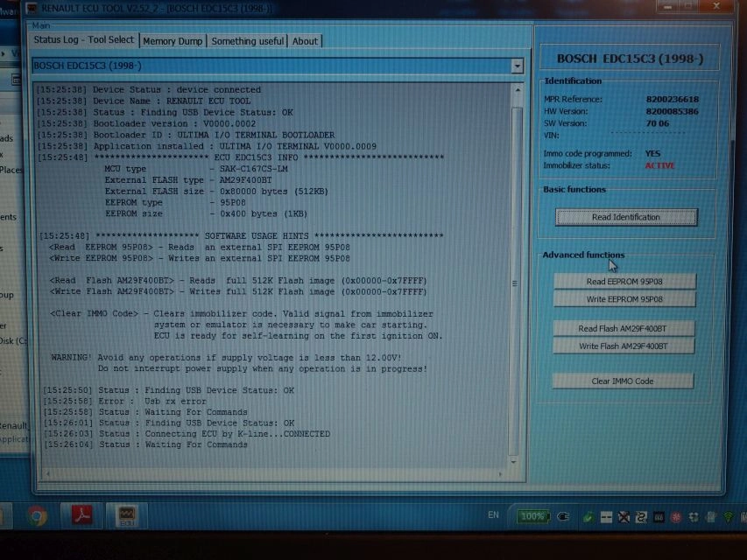Open the Something useful tab
The width and height of the screenshot is (747, 560).
pyautogui.click(x=247, y=41)
